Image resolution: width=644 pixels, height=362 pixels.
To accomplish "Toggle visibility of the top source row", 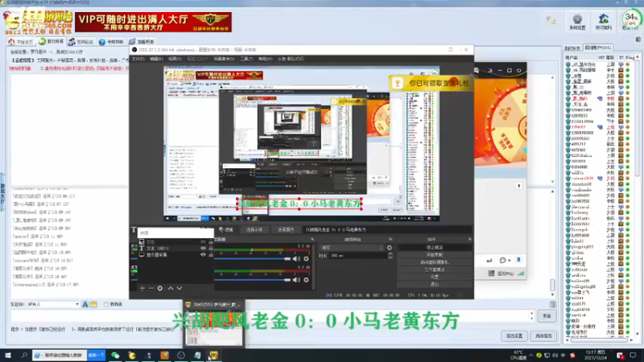I will coord(203,242).
